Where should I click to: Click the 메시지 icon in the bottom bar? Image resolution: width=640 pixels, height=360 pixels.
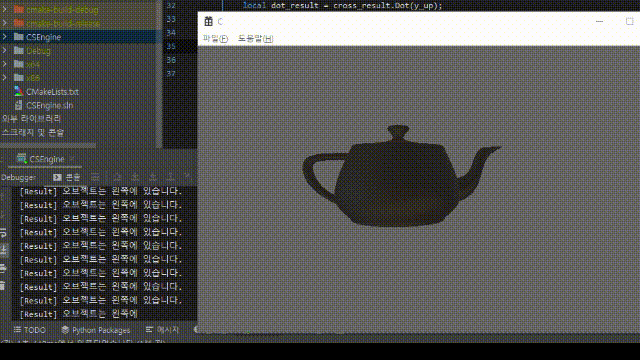point(149,329)
